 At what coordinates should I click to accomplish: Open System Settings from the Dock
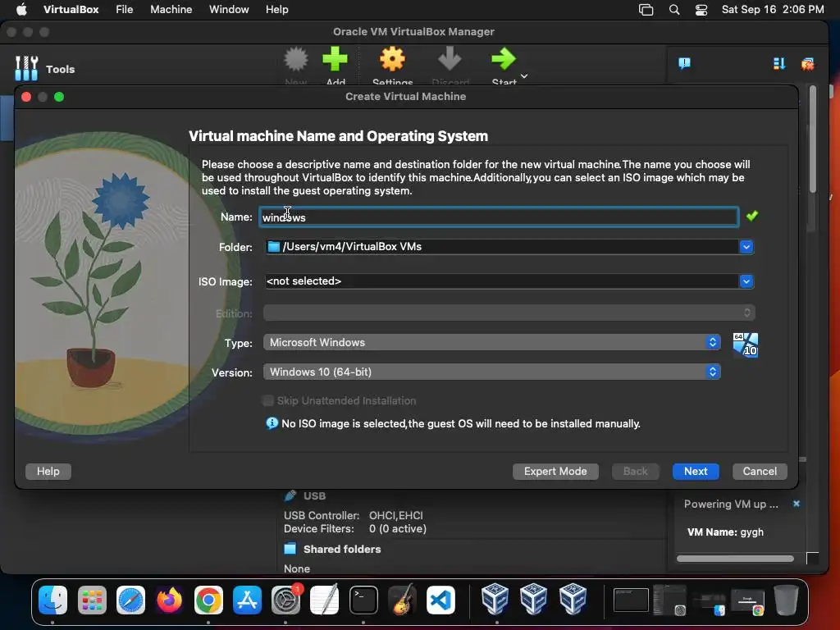[x=286, y=600]
